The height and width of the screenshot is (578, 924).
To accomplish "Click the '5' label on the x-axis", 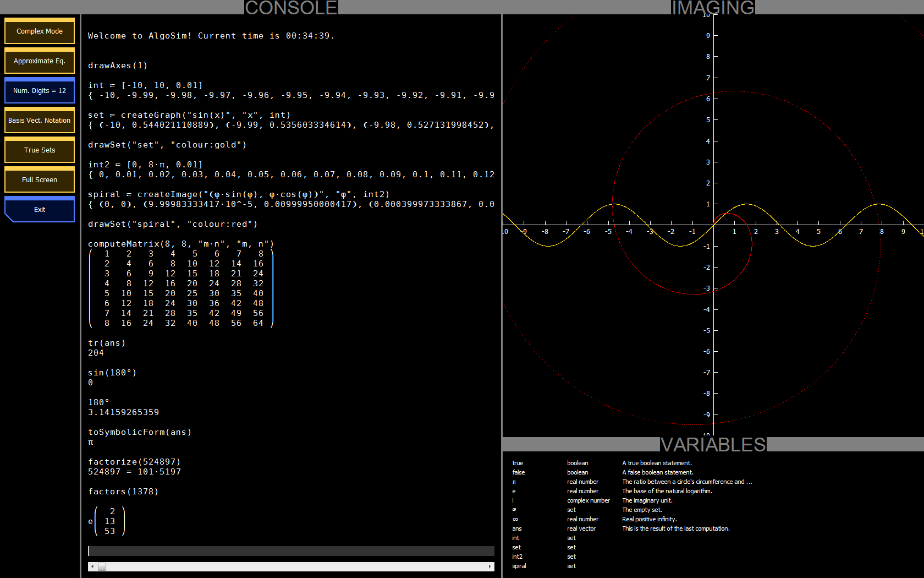I will [x=818, y=232].
